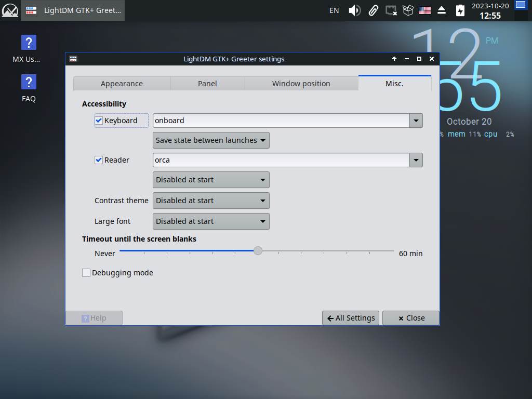
Task: Switch to the Appearance tab
Action: (122, 84)
